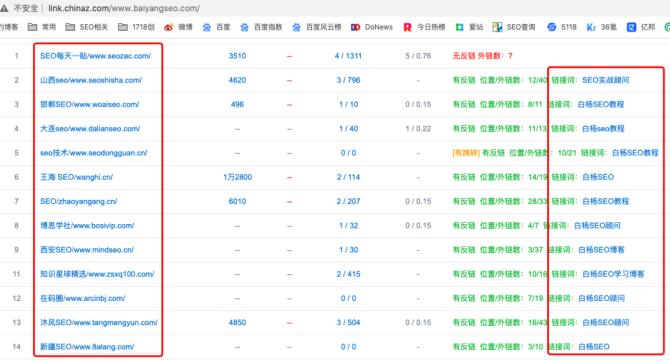The image size is (670, 363).
Task: Click the address bar URL field
Action: click(x=124, y=9)
